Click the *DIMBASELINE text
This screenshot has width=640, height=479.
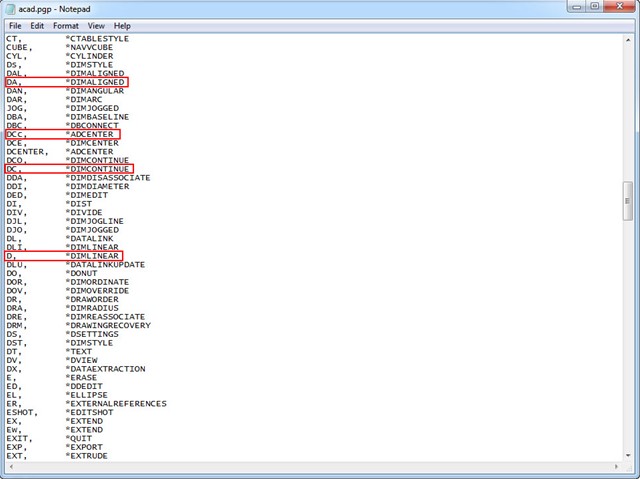(x=97, y=117)
